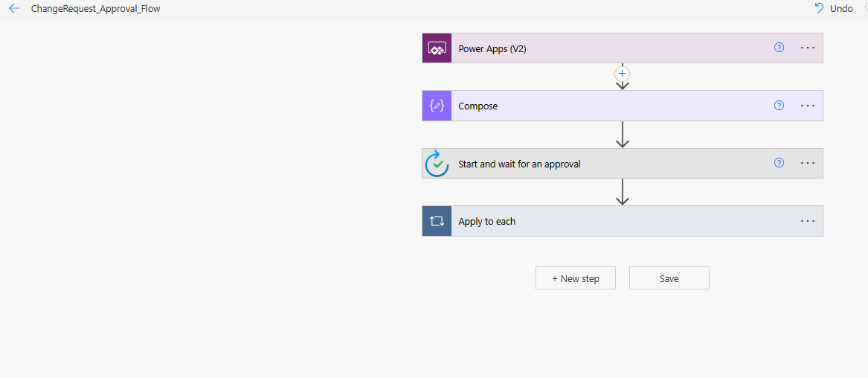Click the Undo button
The width and height of the screenshot is (868, 378).
click(x=834, y=9)
